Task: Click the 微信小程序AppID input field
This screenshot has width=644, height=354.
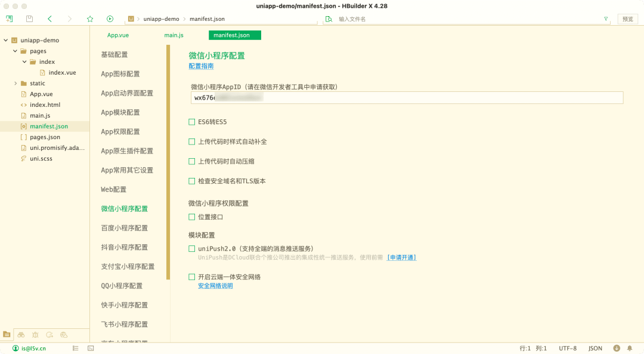Action: [407, 97]
